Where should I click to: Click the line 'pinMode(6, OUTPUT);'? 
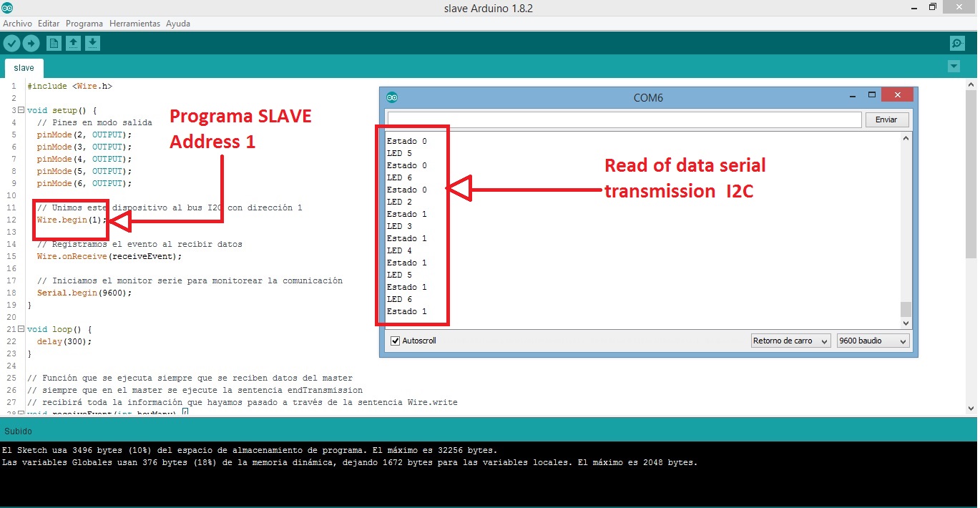point(84,183)
